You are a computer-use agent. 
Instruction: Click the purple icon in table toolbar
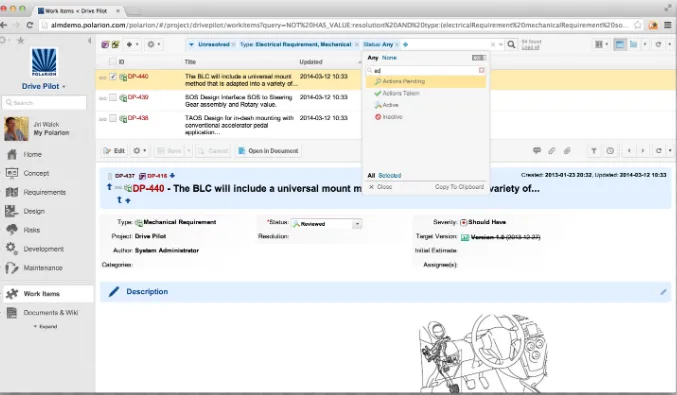[x=105, y=44]
